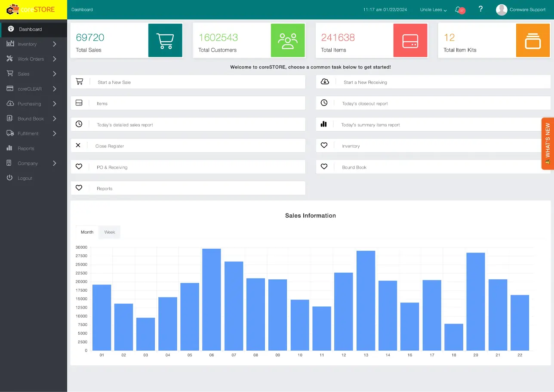Click the Total Sales cart tile icon
This screenshot has height=392, width=554.
click(165, 40)
